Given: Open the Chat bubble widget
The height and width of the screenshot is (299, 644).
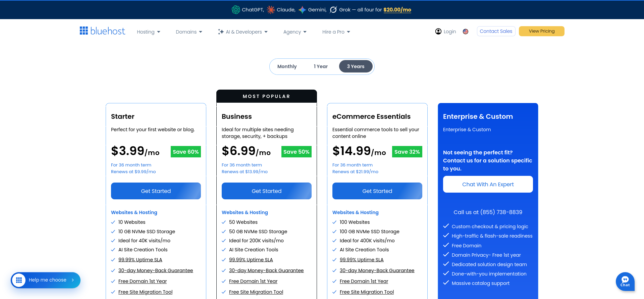Looking at the screenshot, I should 625,282.
